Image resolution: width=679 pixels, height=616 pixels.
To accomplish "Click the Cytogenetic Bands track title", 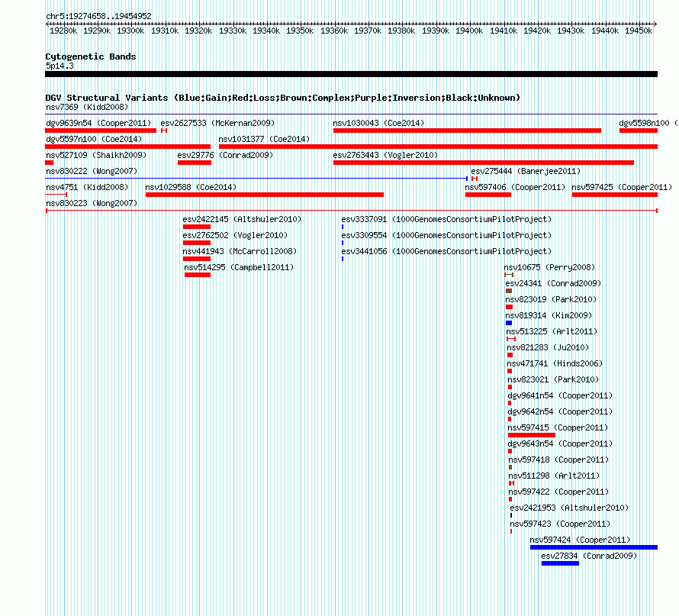I will [x=91, y=56].
